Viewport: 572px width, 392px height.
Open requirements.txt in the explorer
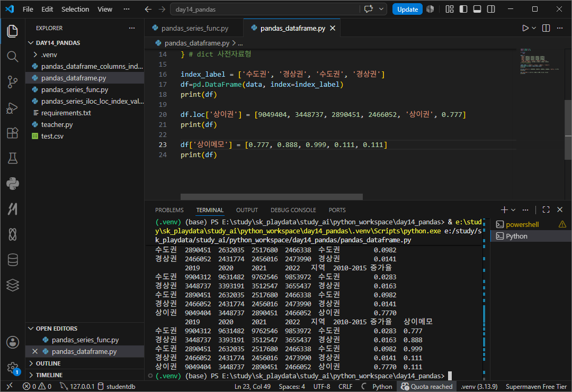85,113
